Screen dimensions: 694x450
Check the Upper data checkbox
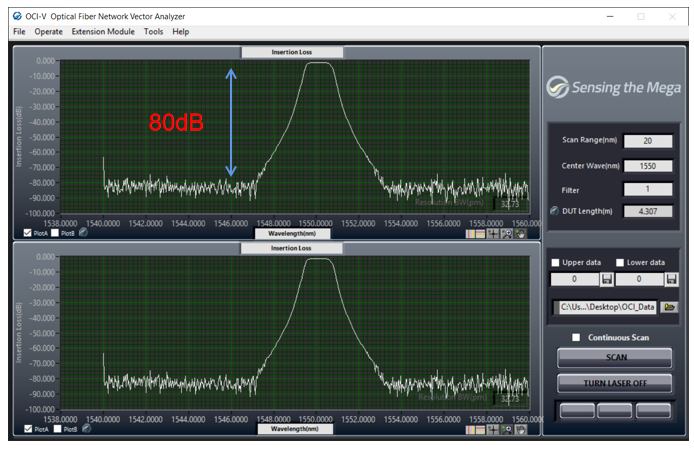555,262
